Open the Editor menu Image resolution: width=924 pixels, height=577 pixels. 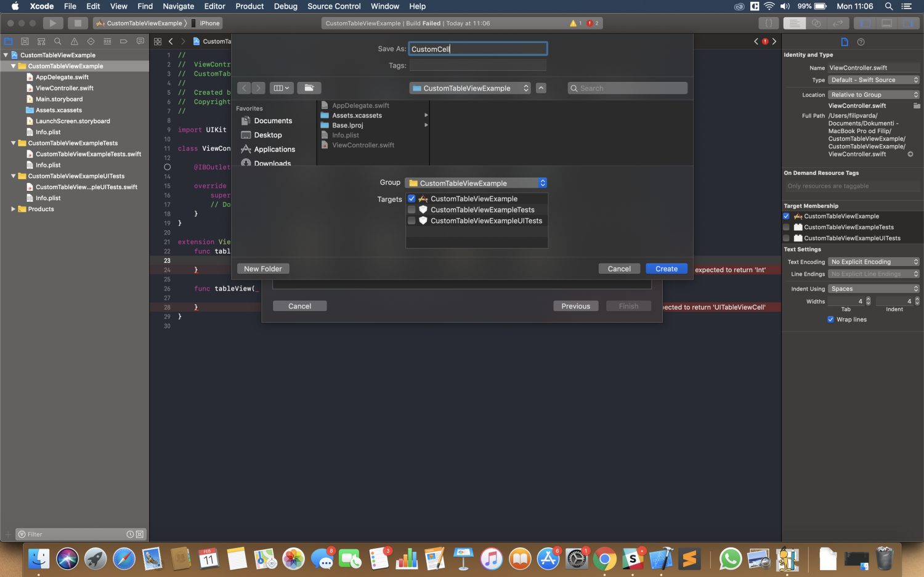215,6
